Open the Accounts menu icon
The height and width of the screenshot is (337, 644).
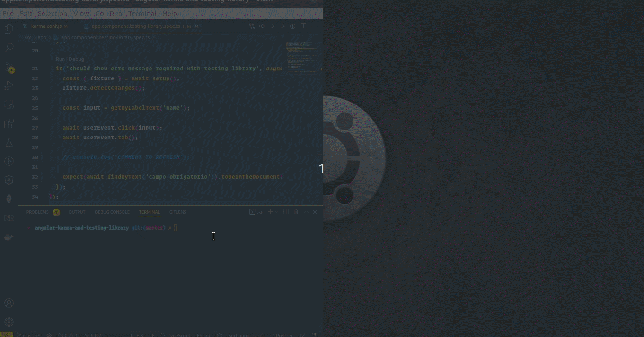(x=9, y=303)
